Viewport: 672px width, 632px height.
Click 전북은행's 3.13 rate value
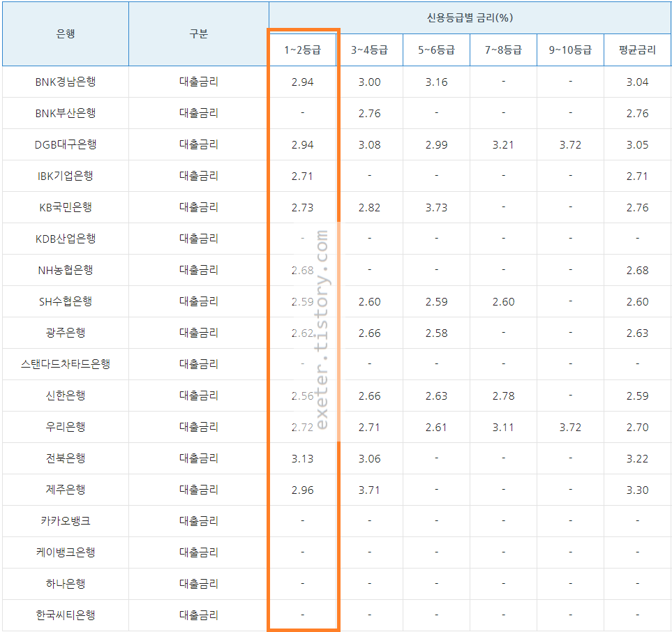303,458
